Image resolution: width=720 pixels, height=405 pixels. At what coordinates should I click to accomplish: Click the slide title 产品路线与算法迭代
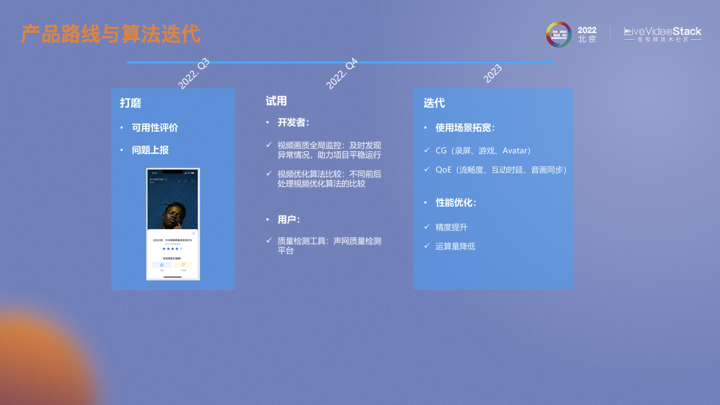(110, 34)
